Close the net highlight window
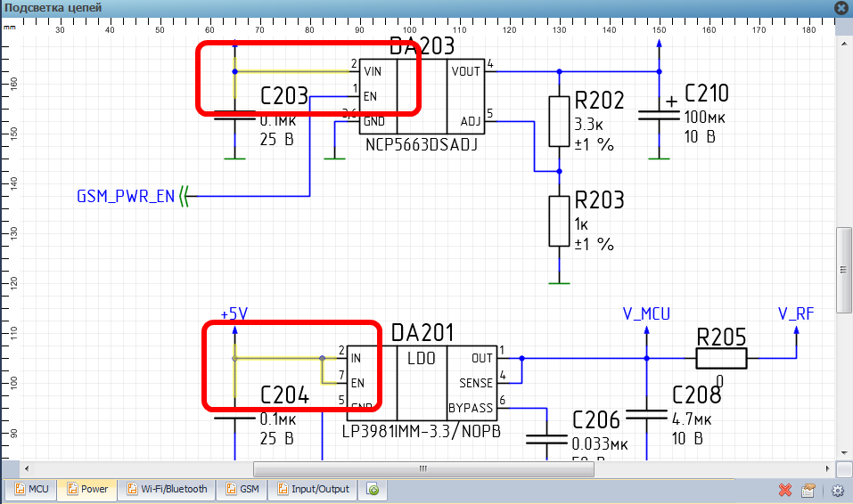Viewport: 853px width, 504px height. (x=841, y=8)
